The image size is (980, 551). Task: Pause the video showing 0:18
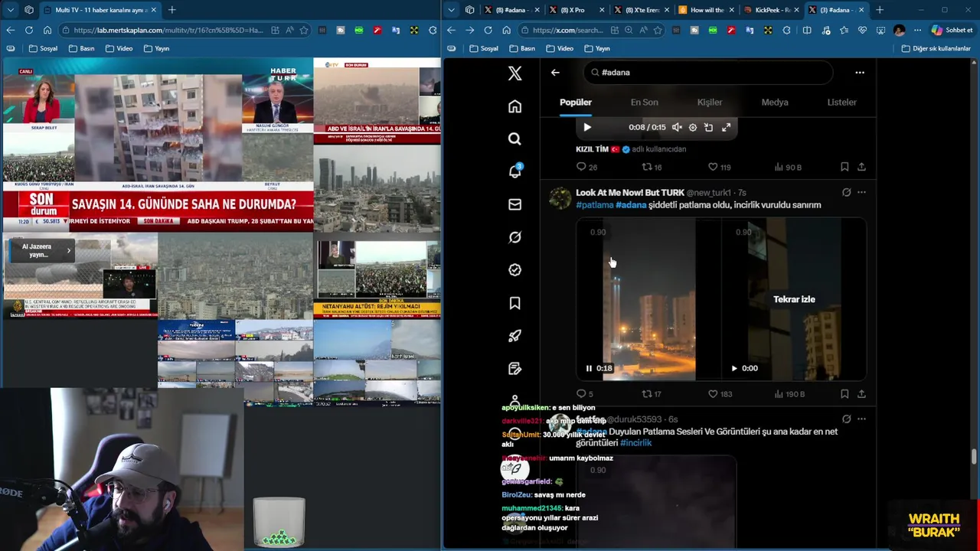[x=589, y=368]
